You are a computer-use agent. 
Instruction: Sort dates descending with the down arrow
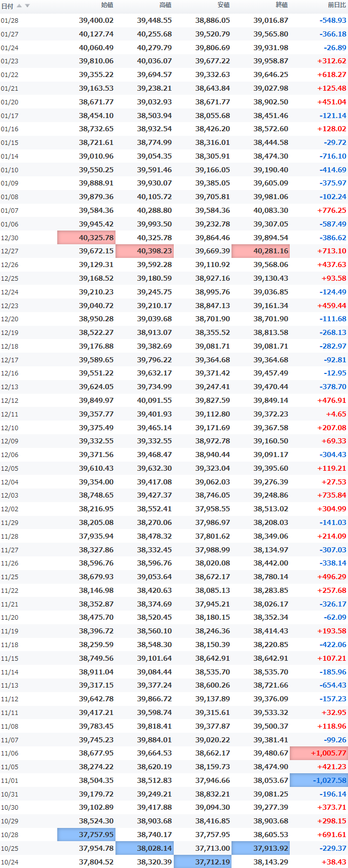point(27,6)
